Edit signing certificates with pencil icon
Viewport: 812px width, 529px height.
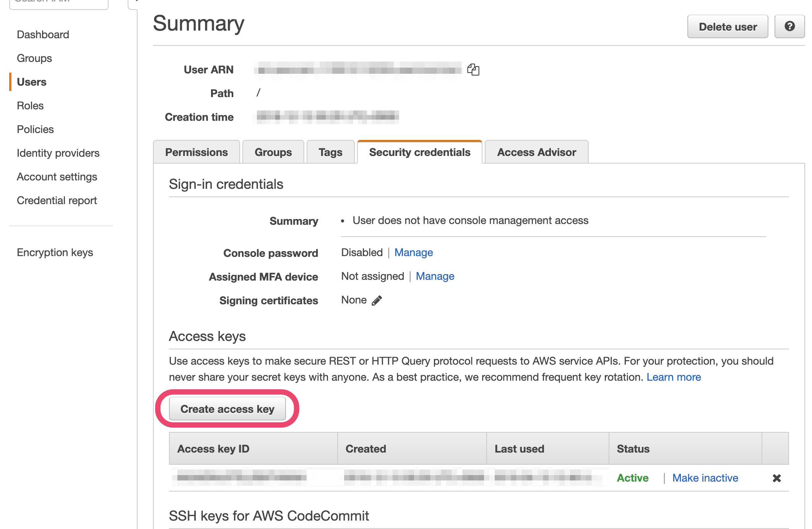[377, 301]
